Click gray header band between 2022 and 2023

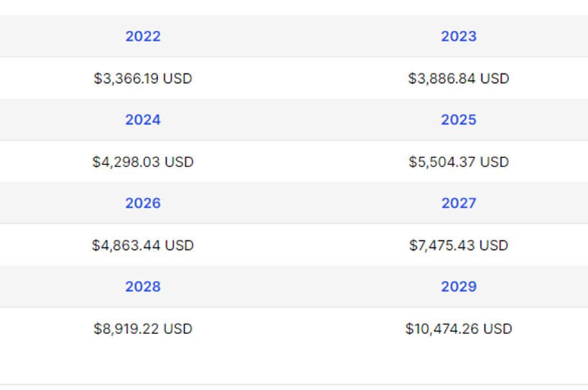(x=300, y=37)
